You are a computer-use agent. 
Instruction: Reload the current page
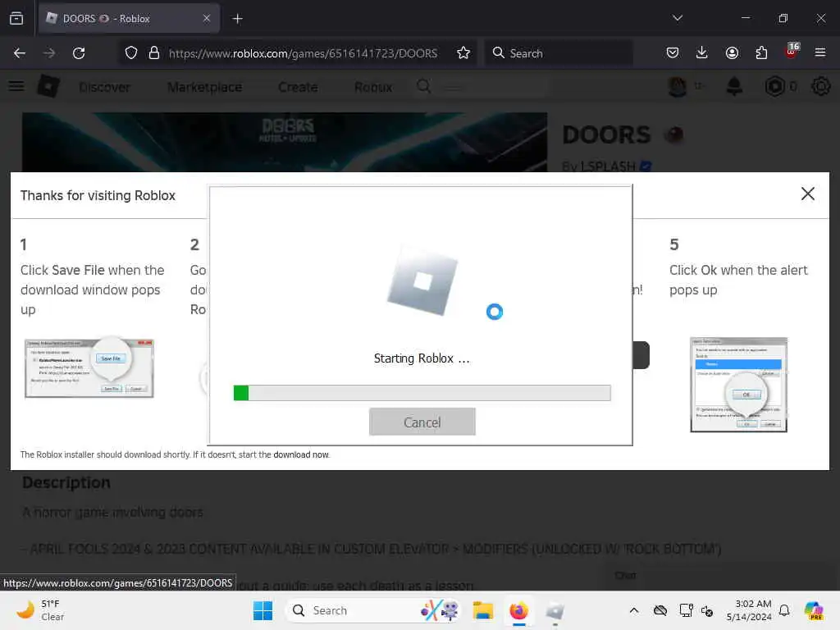[79, 53]
